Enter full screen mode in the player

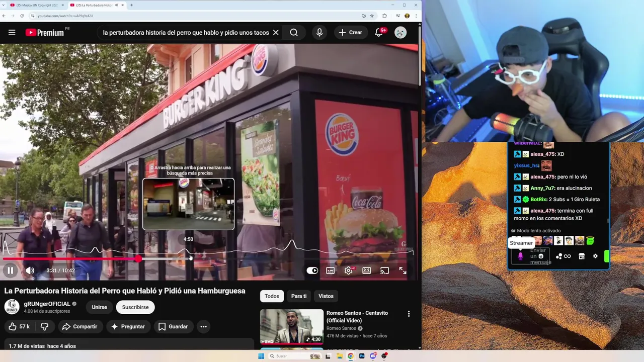coord(403,270)
